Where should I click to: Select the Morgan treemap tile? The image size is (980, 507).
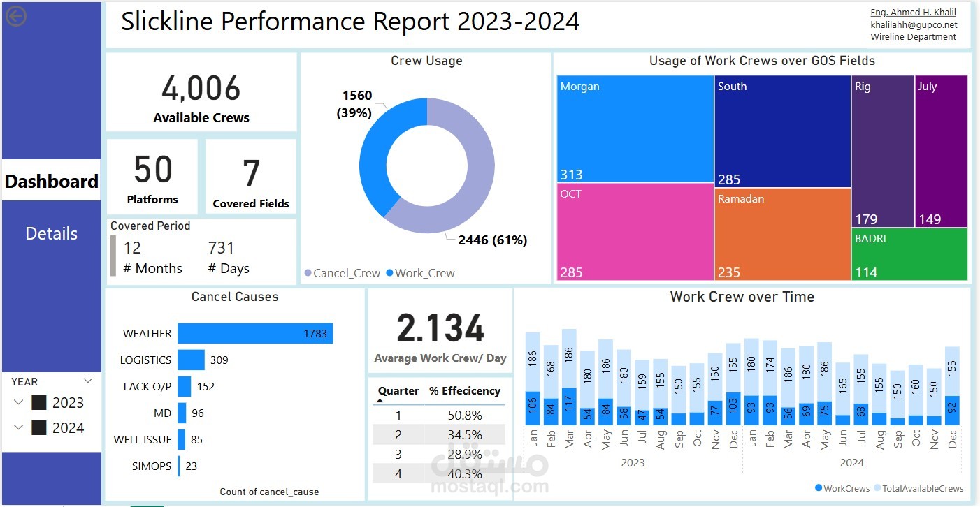tap(635, 129)
